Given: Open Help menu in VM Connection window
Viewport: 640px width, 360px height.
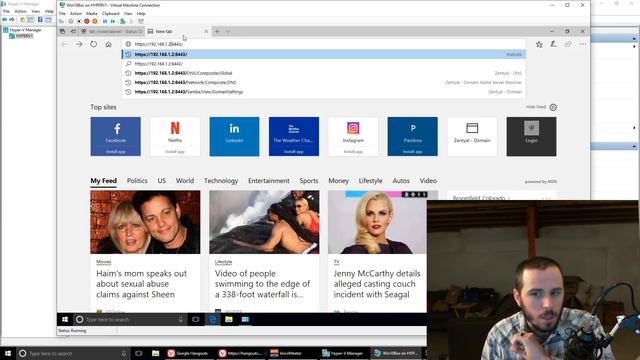Looking at the screenshot, I should click(x=141, y=13).
